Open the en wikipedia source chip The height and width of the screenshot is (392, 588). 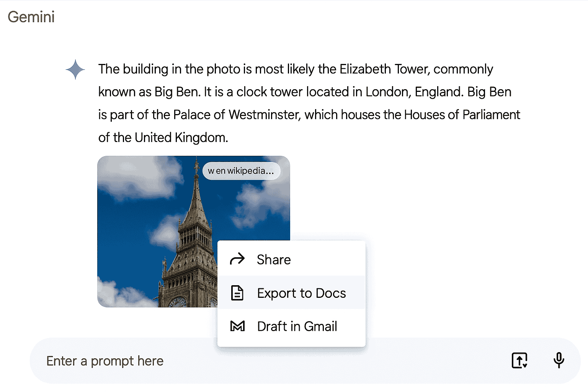[241, 171]
